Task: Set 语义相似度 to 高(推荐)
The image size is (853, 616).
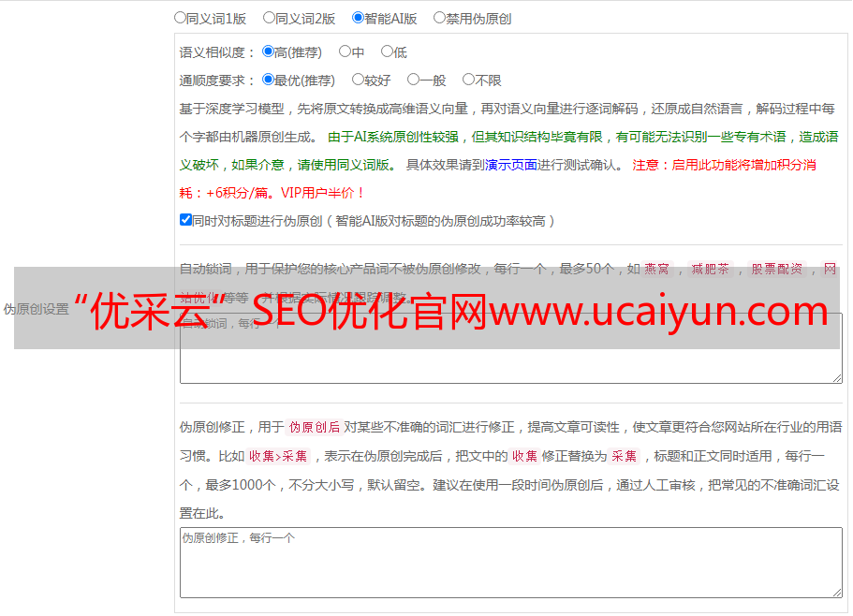Action: tap(269, 52)
